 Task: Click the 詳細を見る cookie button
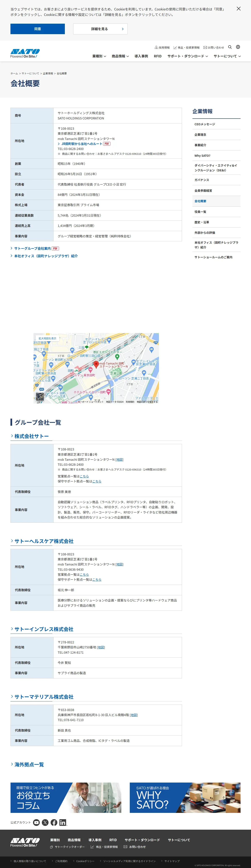pos(100,29)
